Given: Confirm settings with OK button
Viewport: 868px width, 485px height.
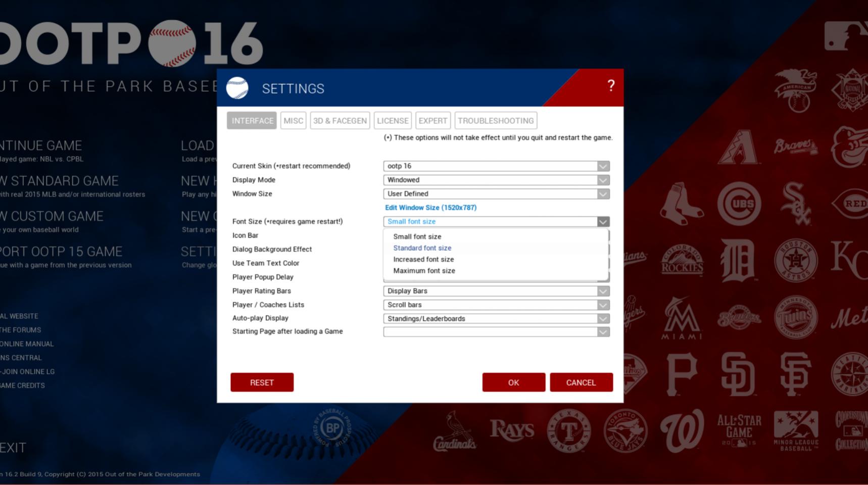Looking at the screenshot, I should (x=513, y=382).
